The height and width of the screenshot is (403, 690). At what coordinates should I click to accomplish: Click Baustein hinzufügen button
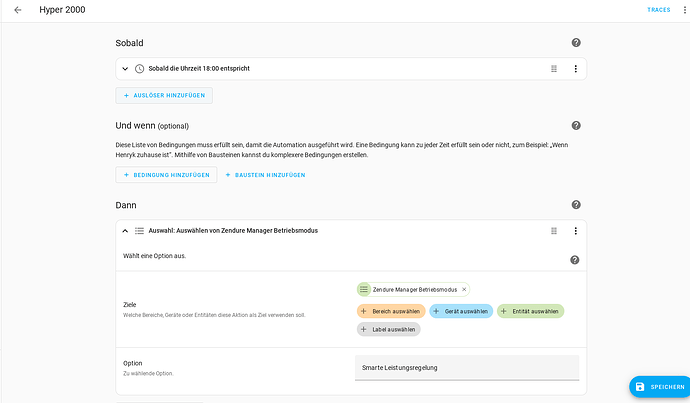pos(265,174)
